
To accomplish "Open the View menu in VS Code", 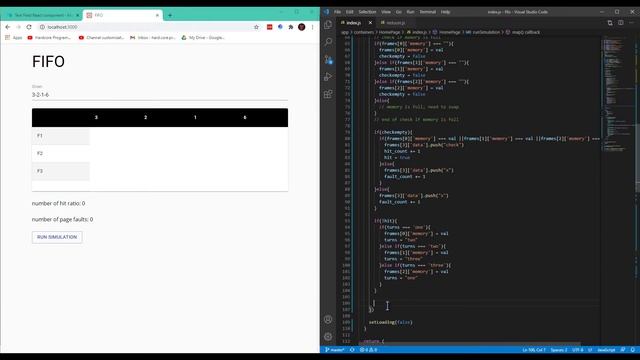I will coord(386,12).
